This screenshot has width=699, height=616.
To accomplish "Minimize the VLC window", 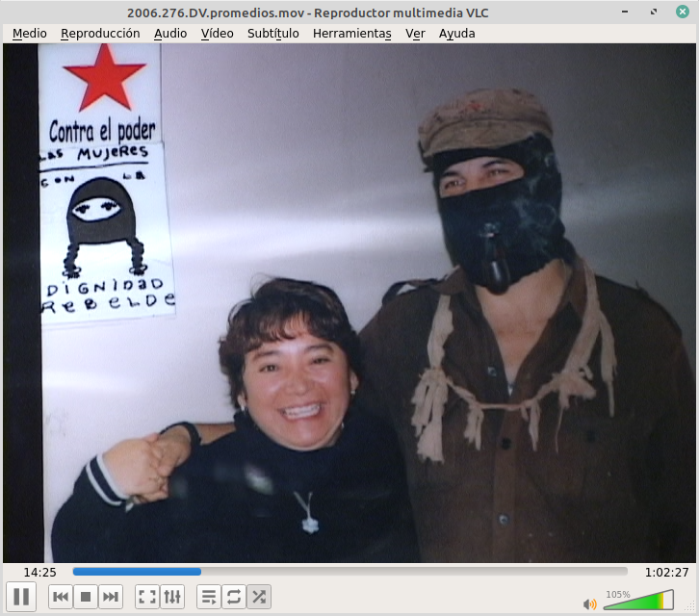I will coord(625,12).
